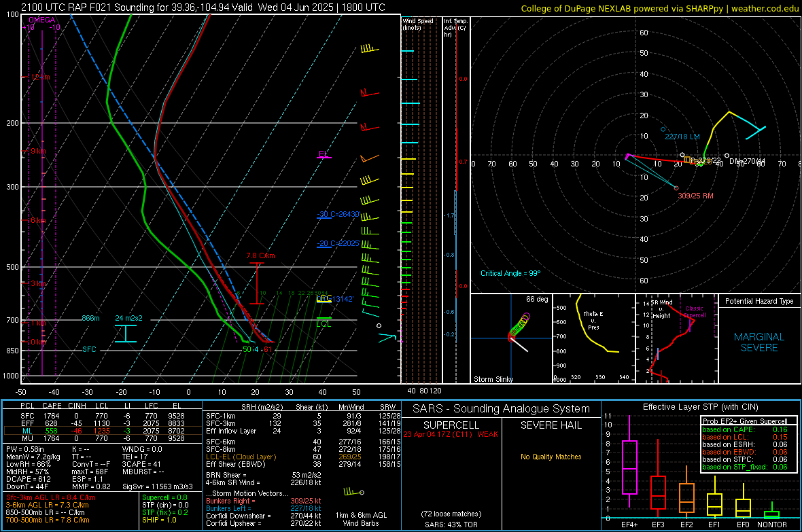Click SigSvr = 11563 m3/s3 value
The height and width of the screenshot is (532, 802).
point(158,487)
